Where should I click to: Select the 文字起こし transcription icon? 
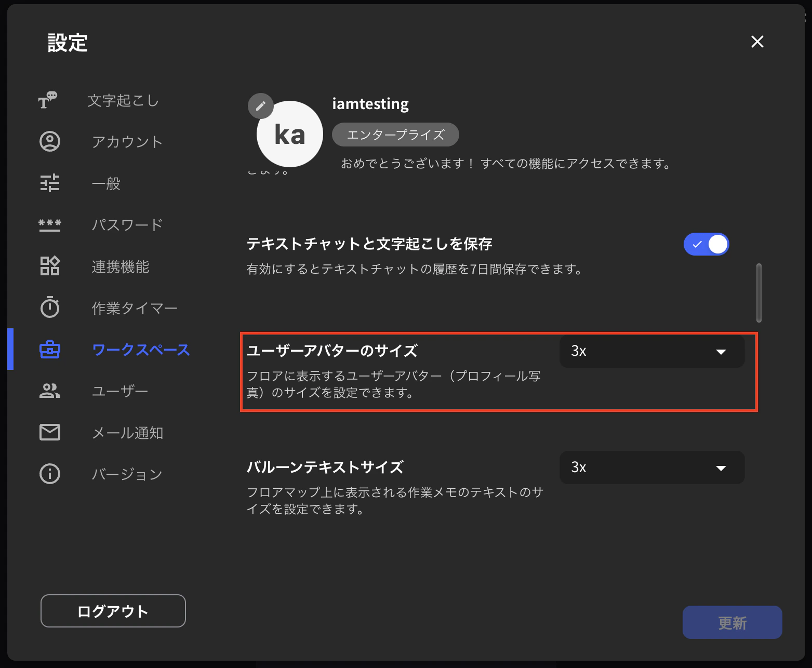(x=49, y=100)
